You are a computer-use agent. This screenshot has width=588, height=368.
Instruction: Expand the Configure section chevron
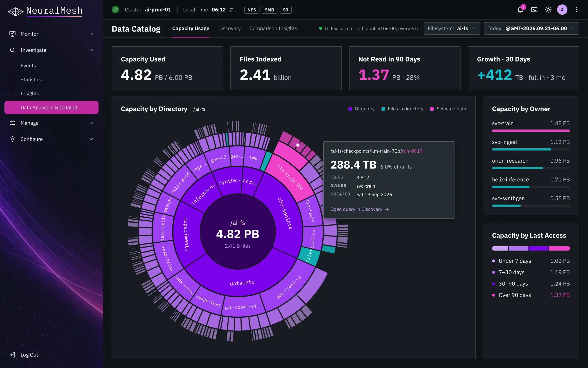click(91, 139)
